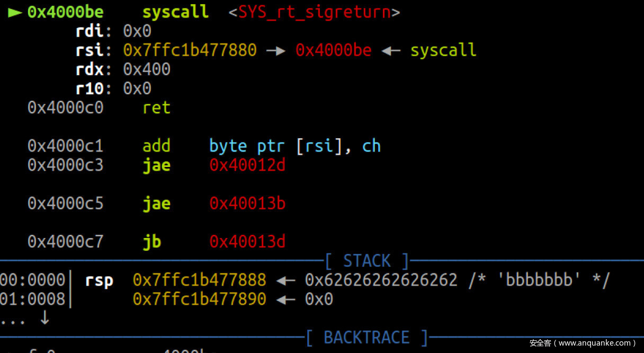
Task: Click the SYS_rt_sigreturn syscall name
Action: coord(315,12)
